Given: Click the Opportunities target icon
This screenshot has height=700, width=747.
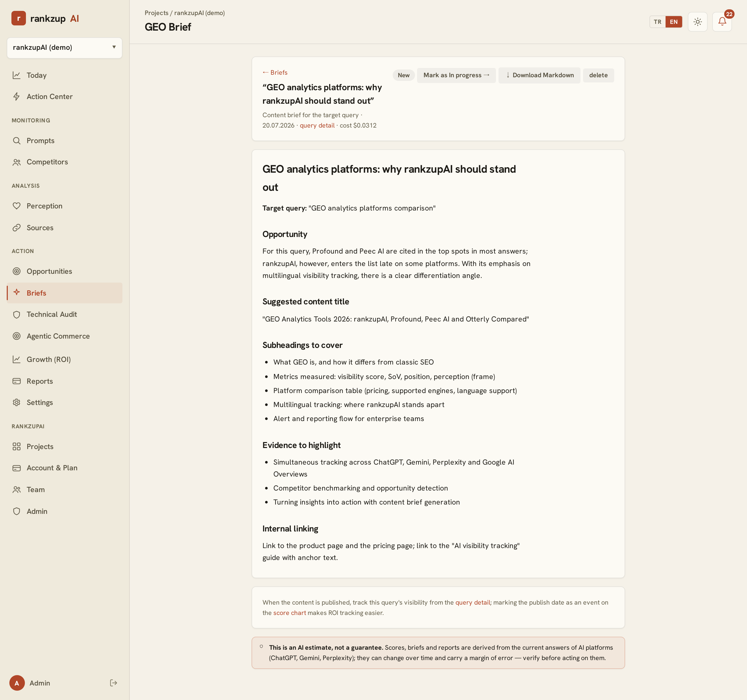Looking at the screenshot, I should coord(17,271).
